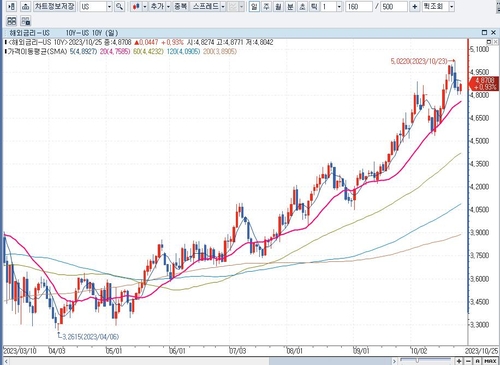Screen dimensions: 500x365
Task: Click the SMA 5(4.8927) legend value
Action: [83, 51]
